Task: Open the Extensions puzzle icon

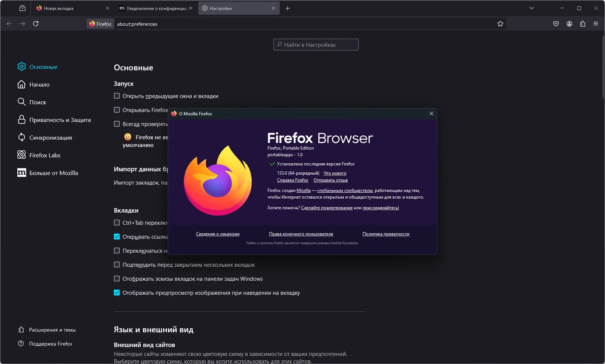Action: 583,24
